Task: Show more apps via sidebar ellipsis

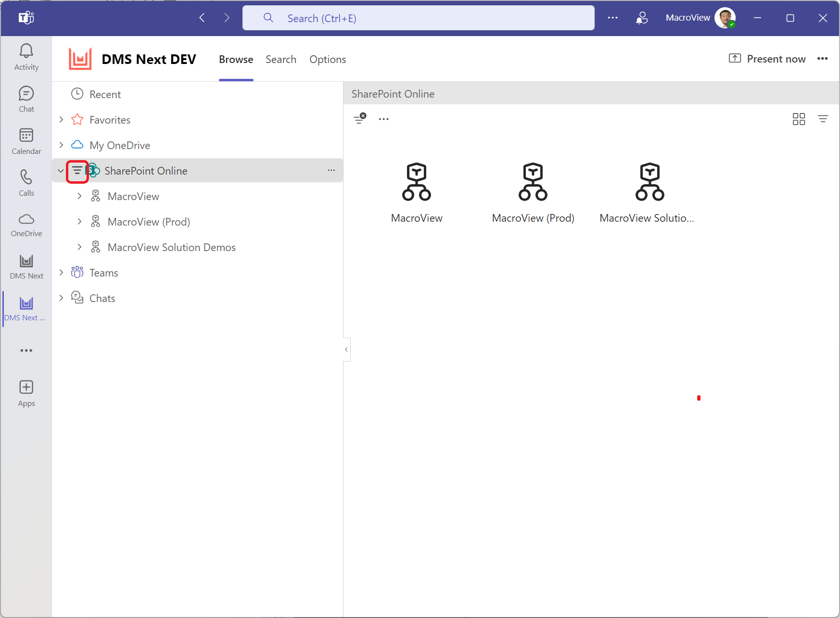Action: point(26,351)
